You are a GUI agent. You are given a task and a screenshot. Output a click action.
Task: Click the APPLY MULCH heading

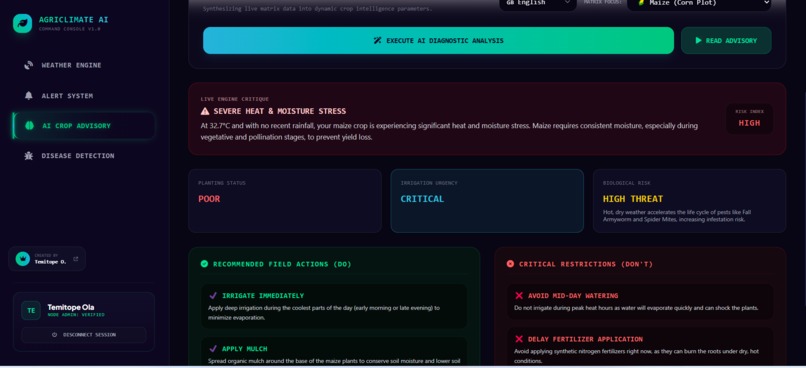pyautogui.click(x=245, y=349)
